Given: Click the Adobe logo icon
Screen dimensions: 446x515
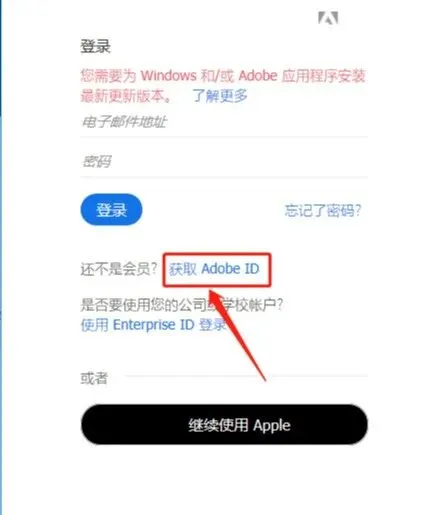Looking at the screenshot, I should pyautogui.click(x=328, y=18).
